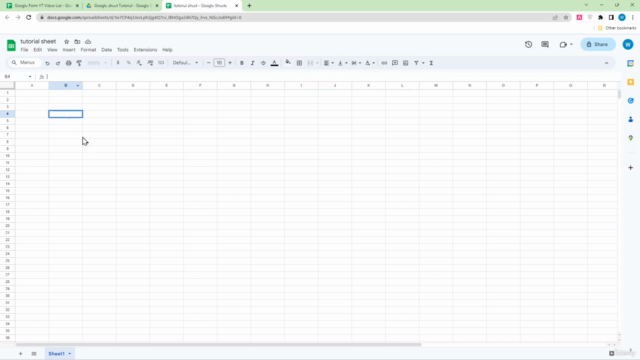Click the Redo icon in toolbar

[x=58, y=63]
